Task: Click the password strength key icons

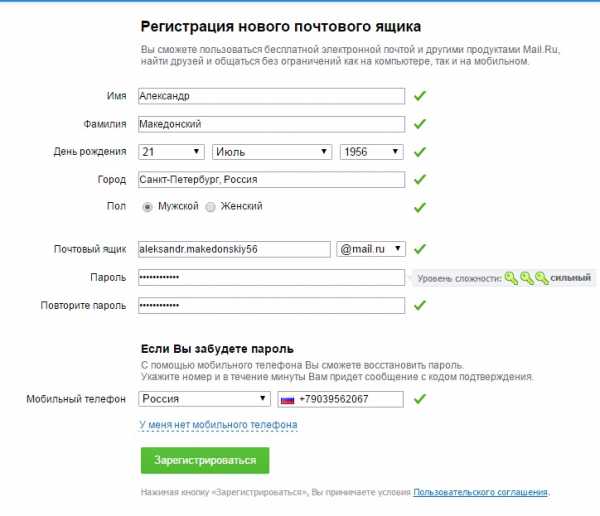Action: [x=527, y=278]
